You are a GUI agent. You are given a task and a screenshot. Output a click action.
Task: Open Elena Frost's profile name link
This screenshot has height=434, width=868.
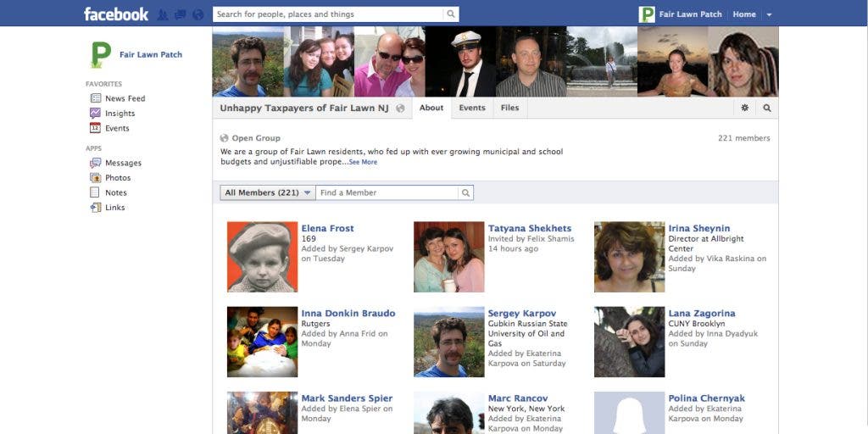pos(327,228)
